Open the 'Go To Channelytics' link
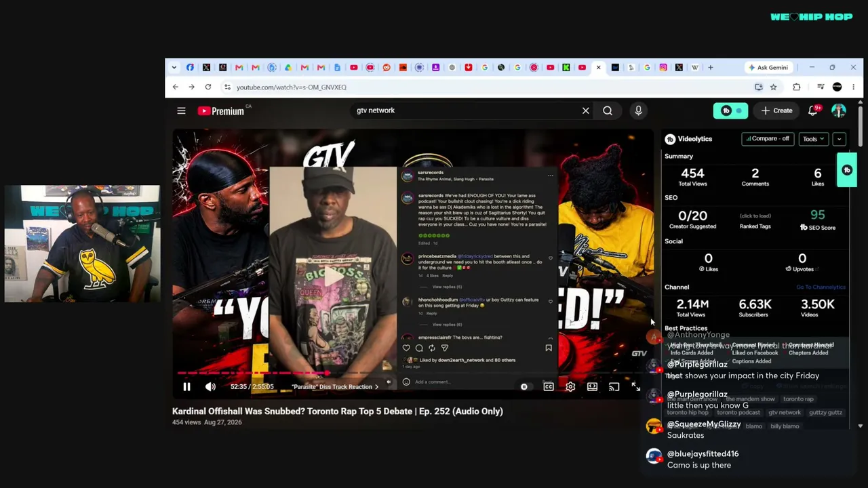The image size is (868, 488). pyautogui.click(x=821, y=287)
